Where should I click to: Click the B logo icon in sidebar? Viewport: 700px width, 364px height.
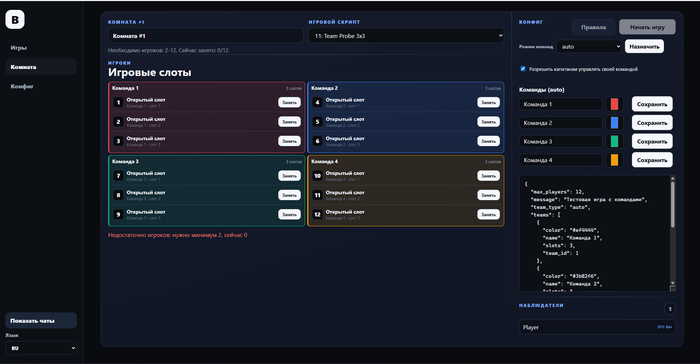(x=15, y=20)
